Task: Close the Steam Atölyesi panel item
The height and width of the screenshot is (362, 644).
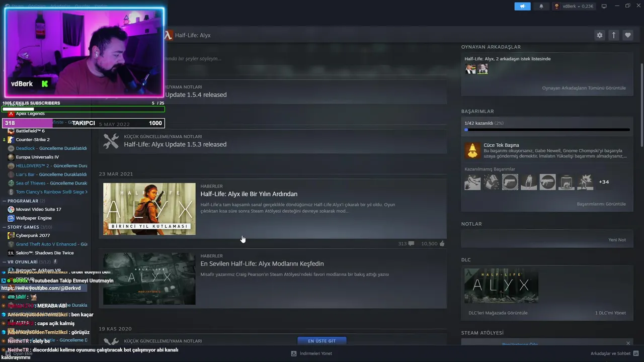Action: coord(628,343)
